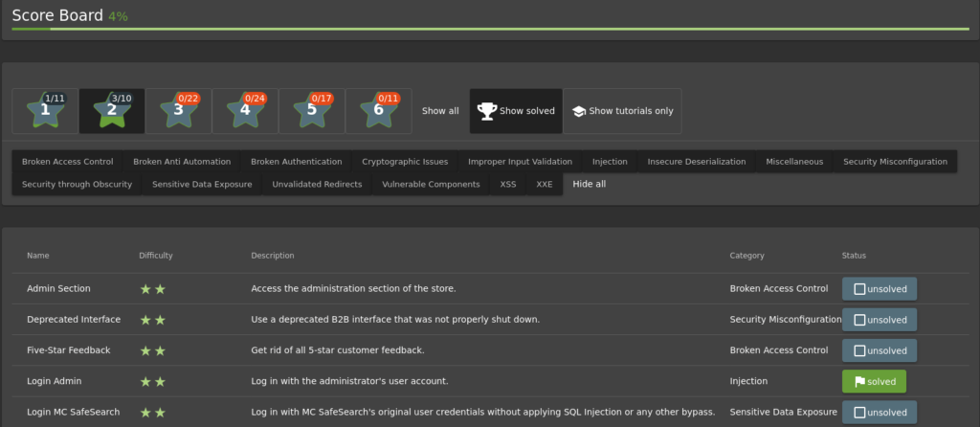
Task: Toggle Broken Access Control category filter
Action: pos(68,161)
